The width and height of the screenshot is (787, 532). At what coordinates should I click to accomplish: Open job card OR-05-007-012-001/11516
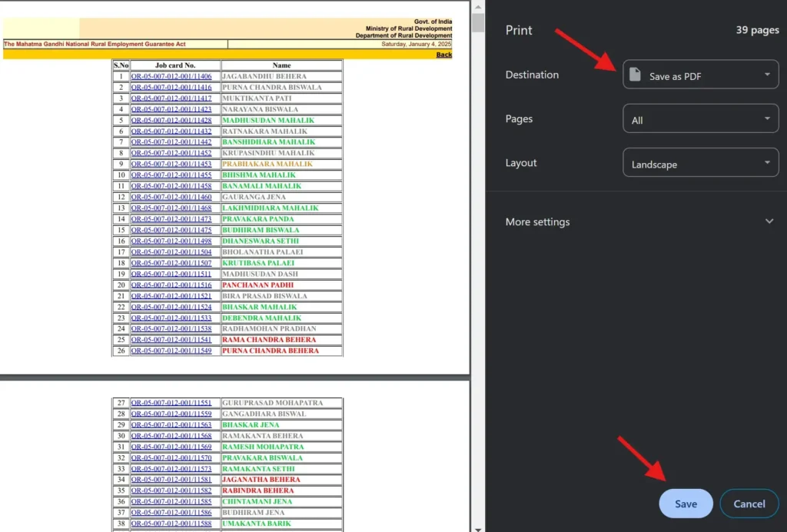pos(171,285)
